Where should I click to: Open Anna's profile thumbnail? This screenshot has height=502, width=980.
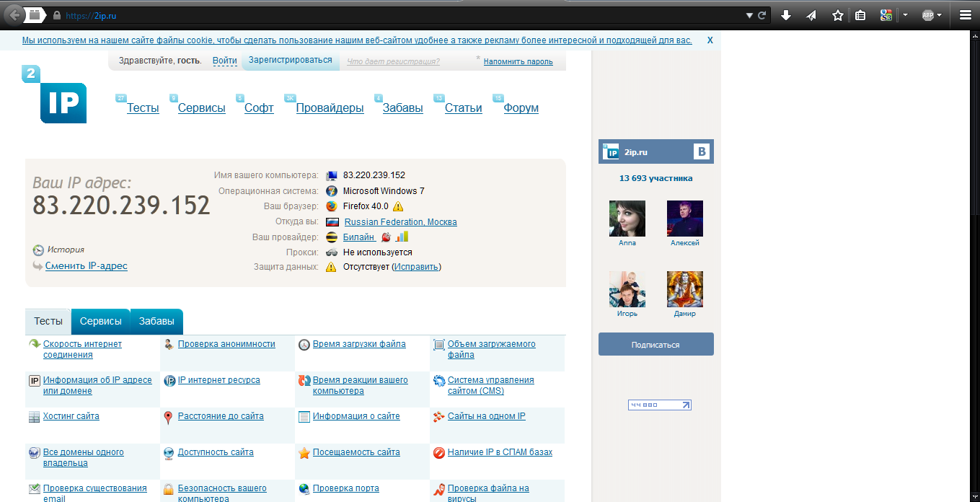[x=627, y=219]
